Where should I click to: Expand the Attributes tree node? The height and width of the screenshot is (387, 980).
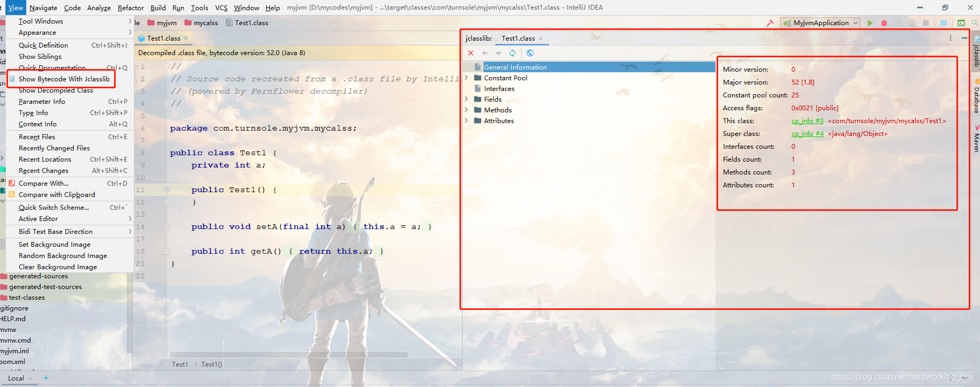click(x=466, y=120)
